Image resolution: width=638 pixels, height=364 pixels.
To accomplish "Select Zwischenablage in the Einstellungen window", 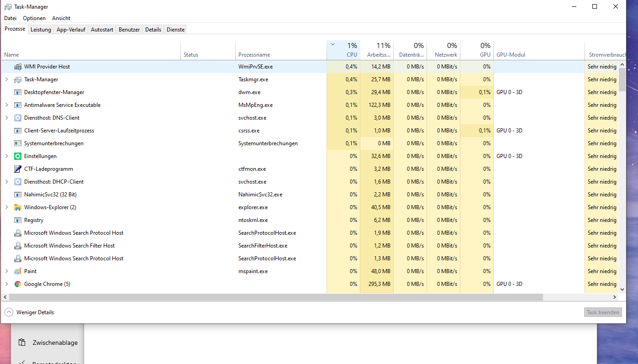I will point(55,343).
